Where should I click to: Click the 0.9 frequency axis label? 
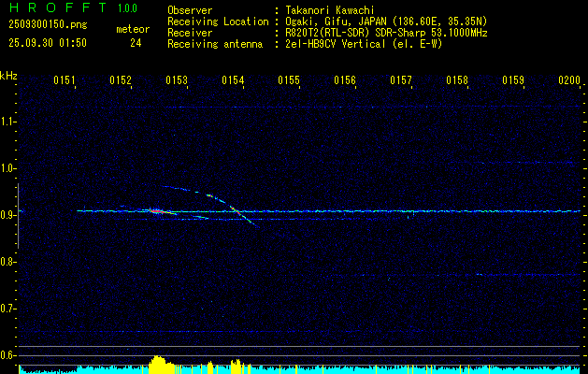click(x=7, y=215)
